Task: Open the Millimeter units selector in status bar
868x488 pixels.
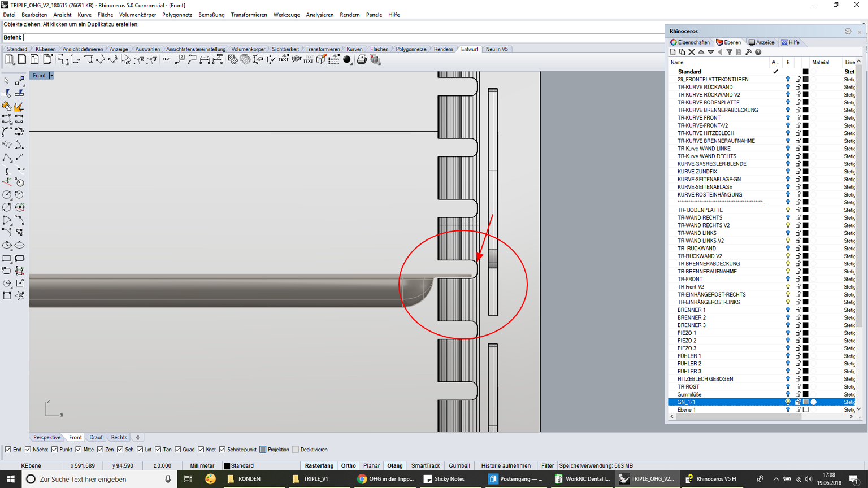Action: (202, 466)
